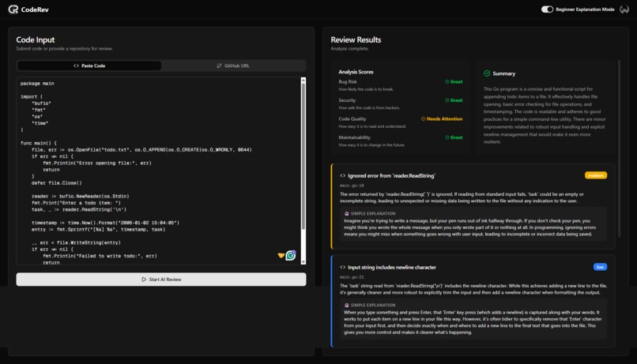Click the Maintainability 'Great' rating
The height and width of the screenshot is (364, 637).
[454, 137]
